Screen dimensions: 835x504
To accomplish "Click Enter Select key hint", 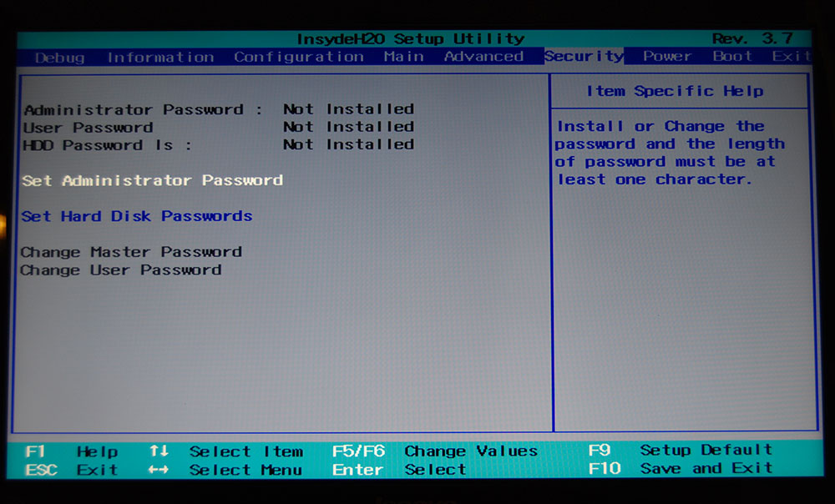I will click(399, 469).
